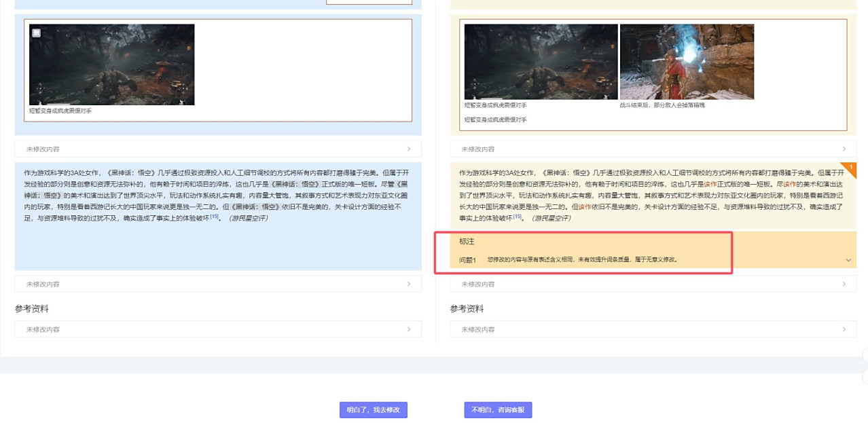Screen dimensions: 868x423
Task: Expand blue-column 未修改内容 row under the game screenshot
Action: 218,149
